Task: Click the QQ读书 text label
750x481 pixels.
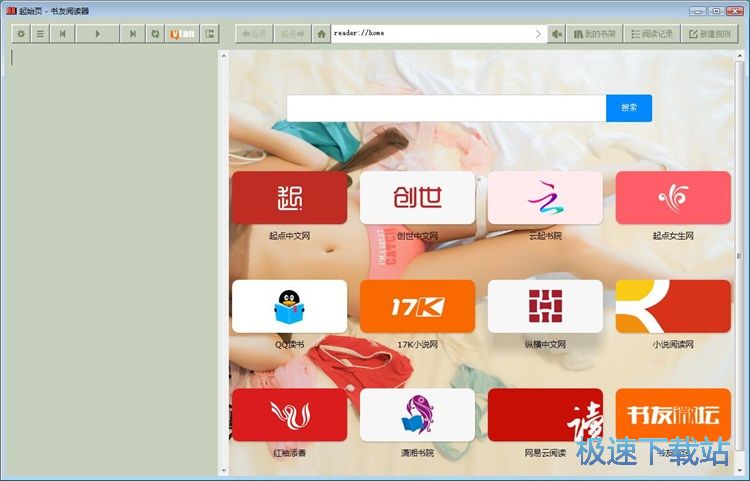Action: point(289,344)
